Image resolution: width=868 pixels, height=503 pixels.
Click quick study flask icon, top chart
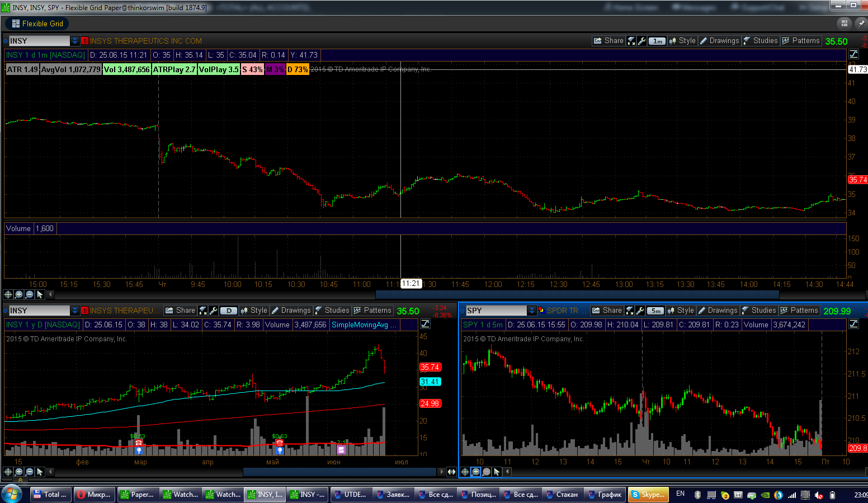631,41
